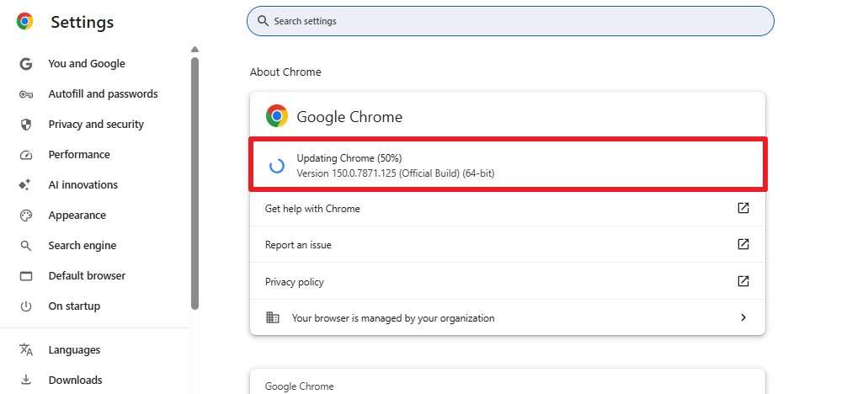Click the translate icon for Languages
Image resolution: width=868 pixels, height=394 pixels.
tap(25, 349)
